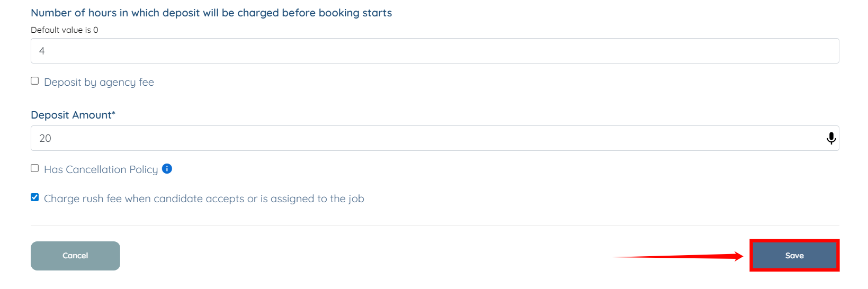Tick the Has Cancellation Policy checkbox
The height and width of the screenshot is (289, 868).
[35, 168]
